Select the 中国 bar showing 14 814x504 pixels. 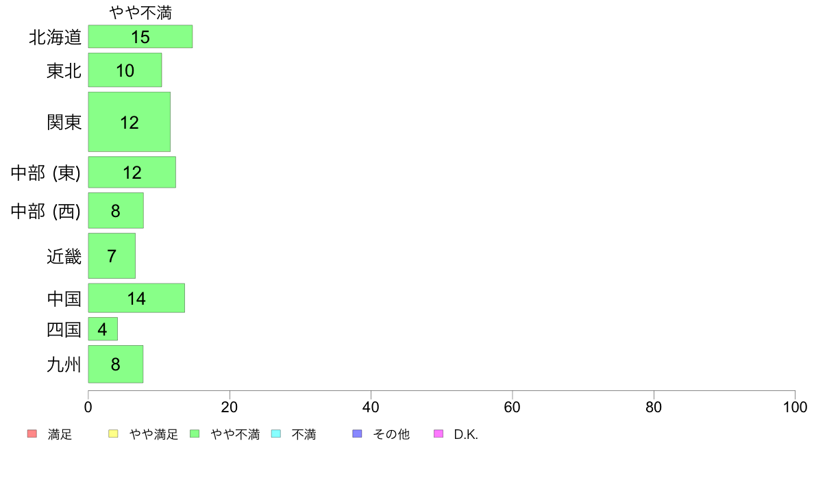click(136, 298)
